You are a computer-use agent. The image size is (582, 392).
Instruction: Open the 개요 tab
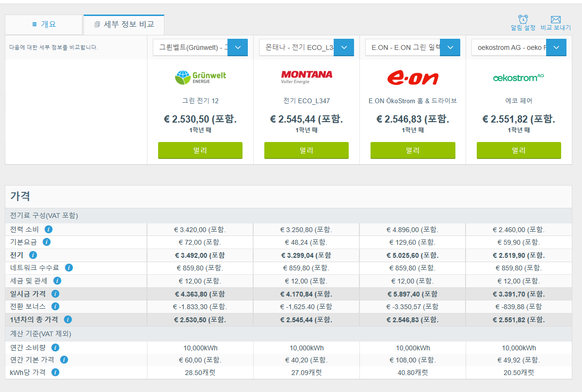44,24
